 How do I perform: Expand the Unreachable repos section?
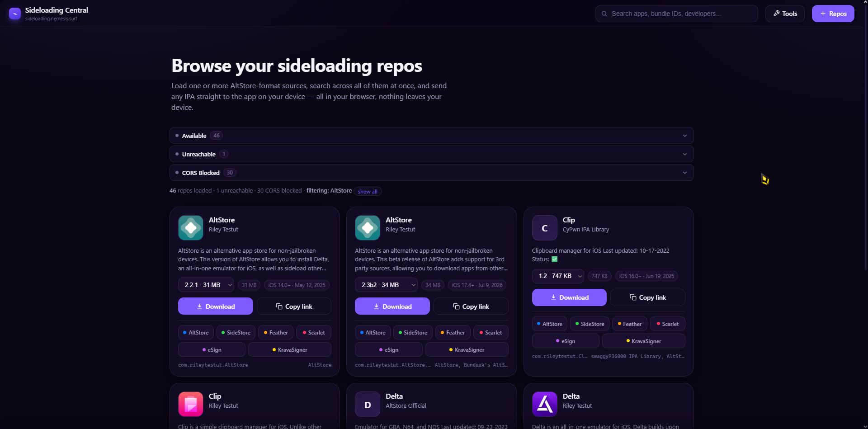(432, 154)
